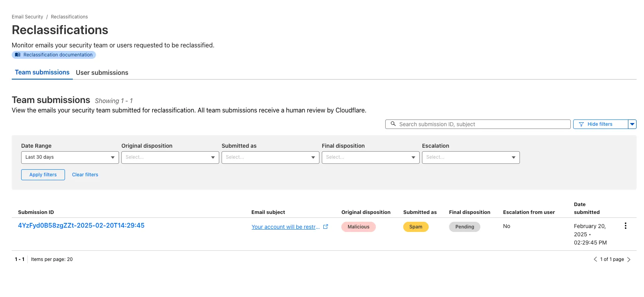
Task: Click the search submission ID input field
Action: tap(482, 124)
